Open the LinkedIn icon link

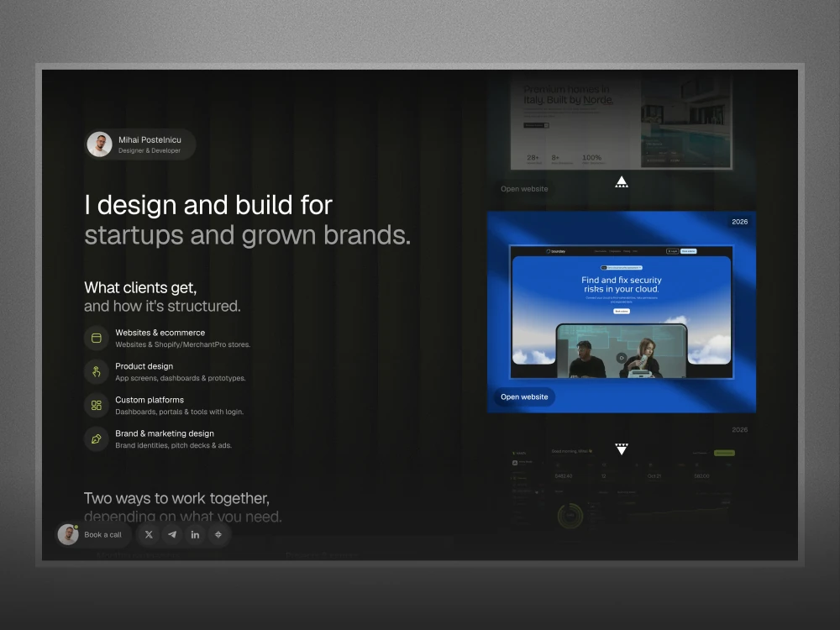point(195,534)
